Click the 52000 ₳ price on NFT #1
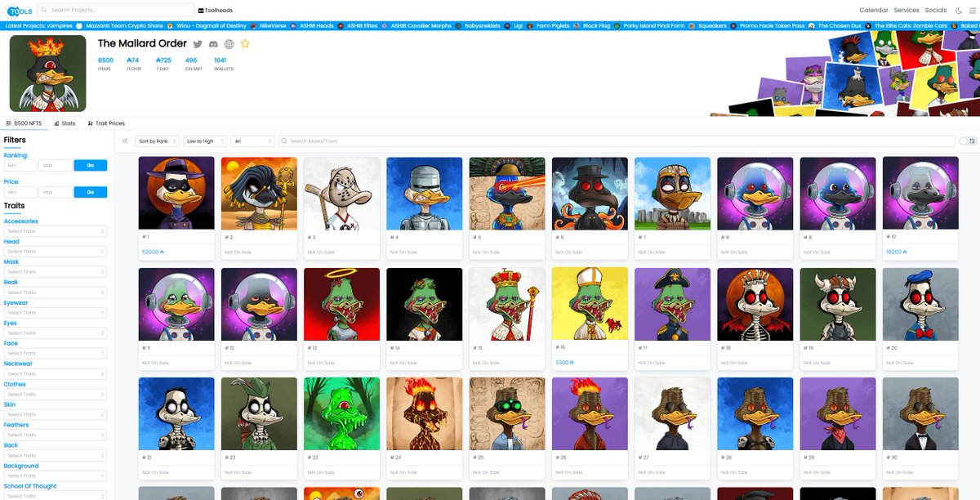Viewport: 980px width, 500px height. pos(154,252)
